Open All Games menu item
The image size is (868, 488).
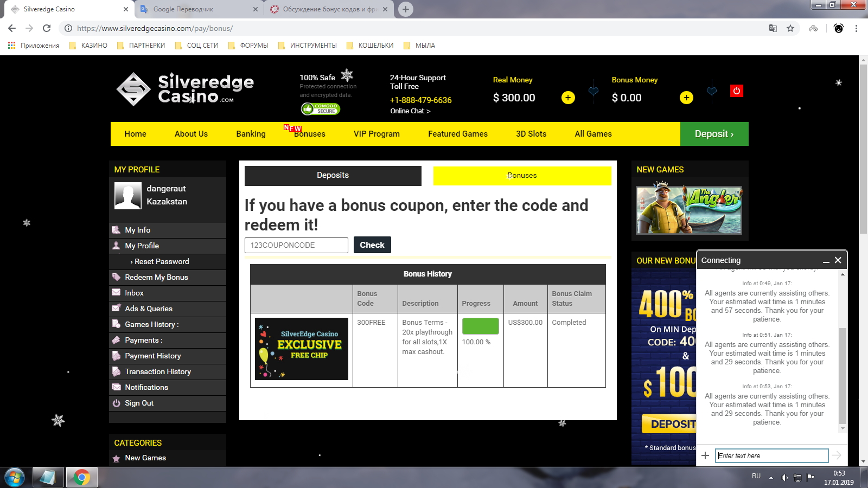593,134
